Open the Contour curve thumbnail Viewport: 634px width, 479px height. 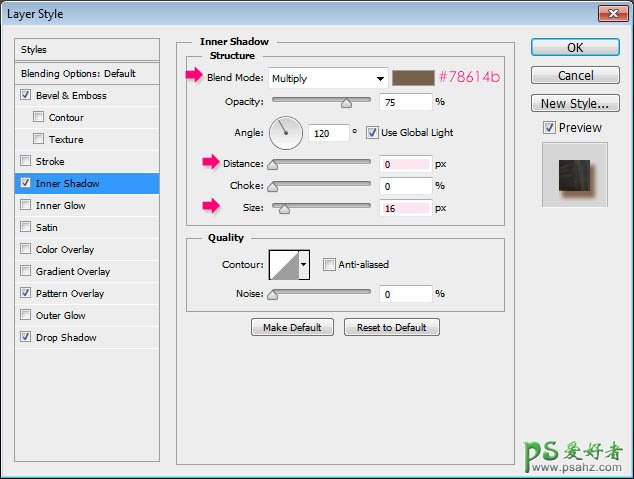(x=283, y=265)
